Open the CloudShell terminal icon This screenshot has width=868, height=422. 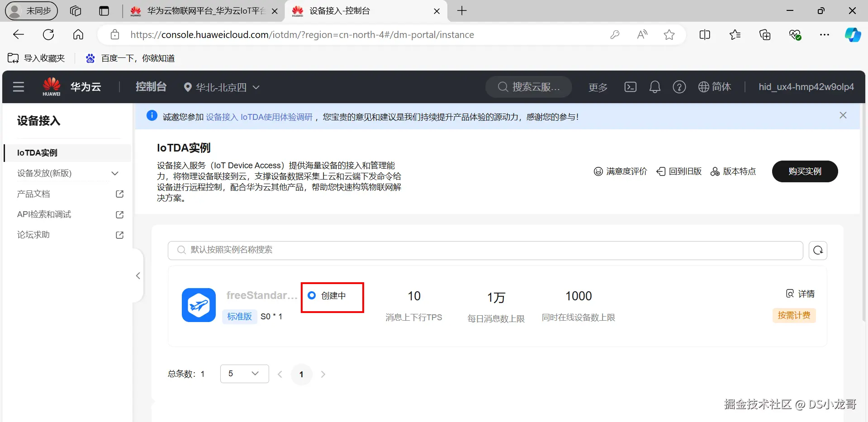point(630,87)
